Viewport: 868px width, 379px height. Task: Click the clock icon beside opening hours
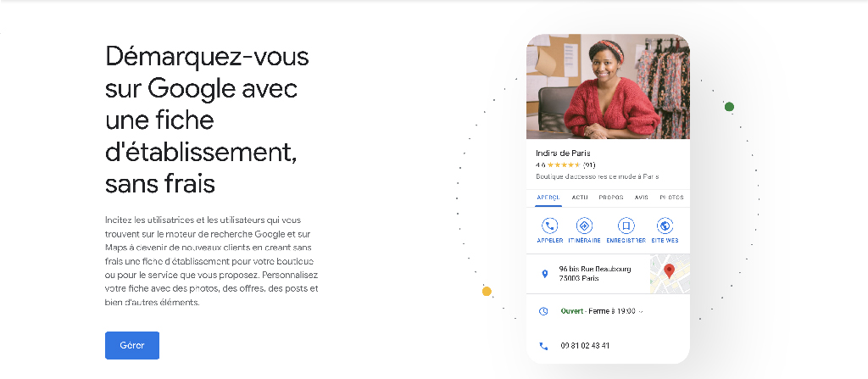click(x=544, y=311)
